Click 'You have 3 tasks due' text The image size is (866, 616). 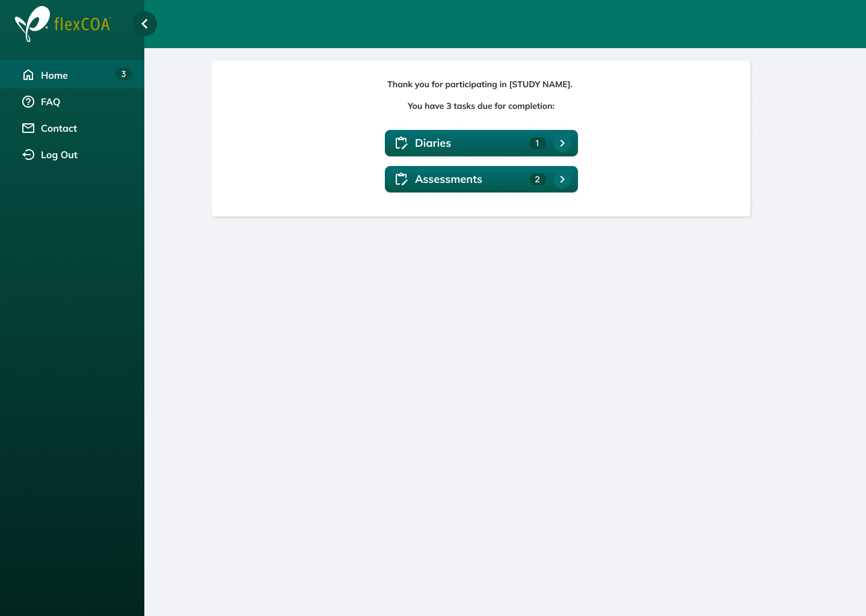coord(481,106)
